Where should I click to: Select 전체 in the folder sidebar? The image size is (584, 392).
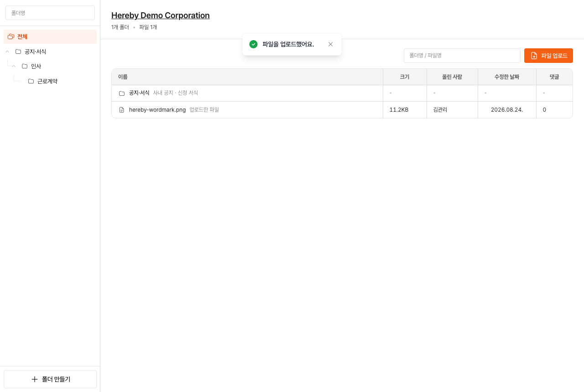(50, 36)
